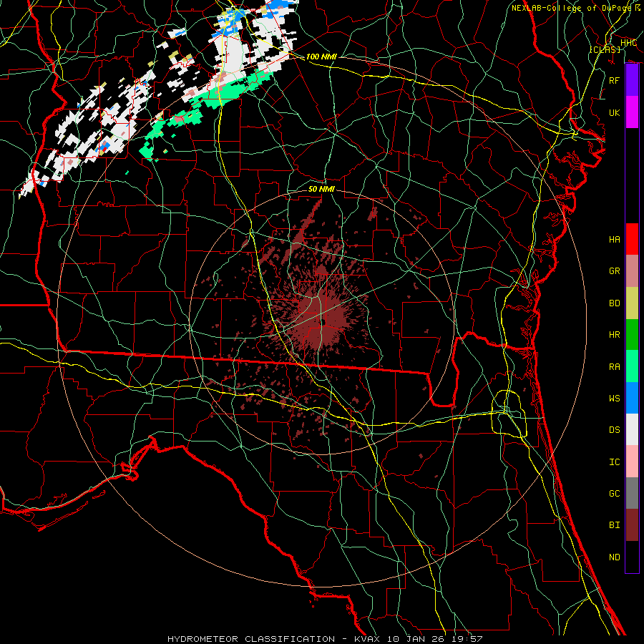Pick the HR dark green legend swatch

[632, 334]
